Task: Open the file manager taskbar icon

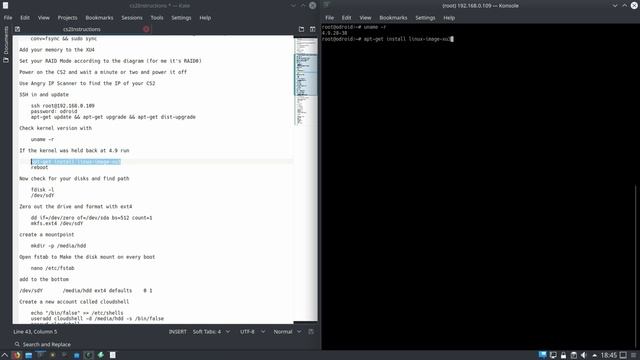Action: point(29,355)
